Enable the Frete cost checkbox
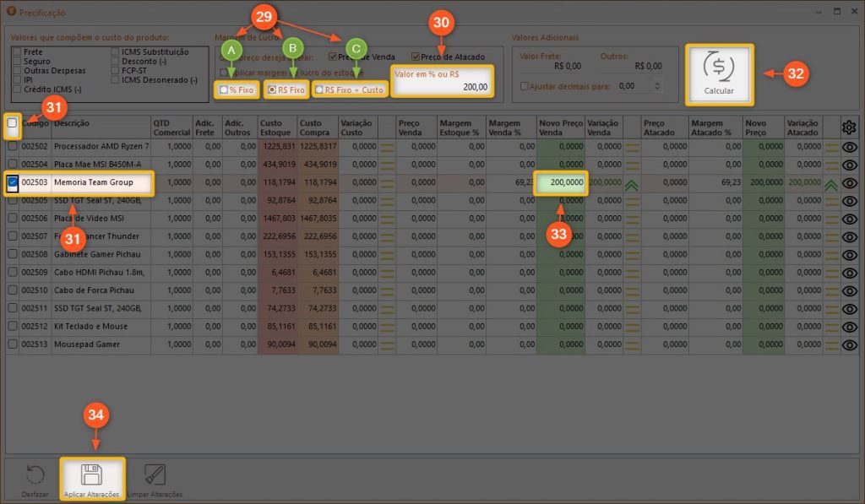Image resolution: width=865 pixels, height=504 pixels. point(17,52)
